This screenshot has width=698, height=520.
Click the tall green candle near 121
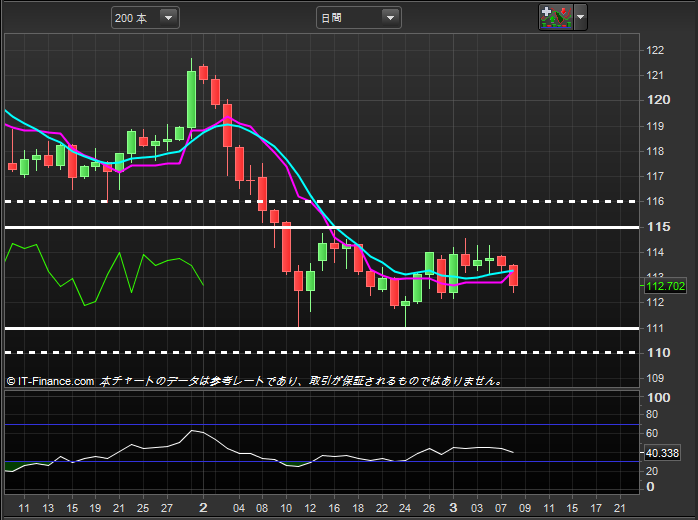(x=191, y=99)
